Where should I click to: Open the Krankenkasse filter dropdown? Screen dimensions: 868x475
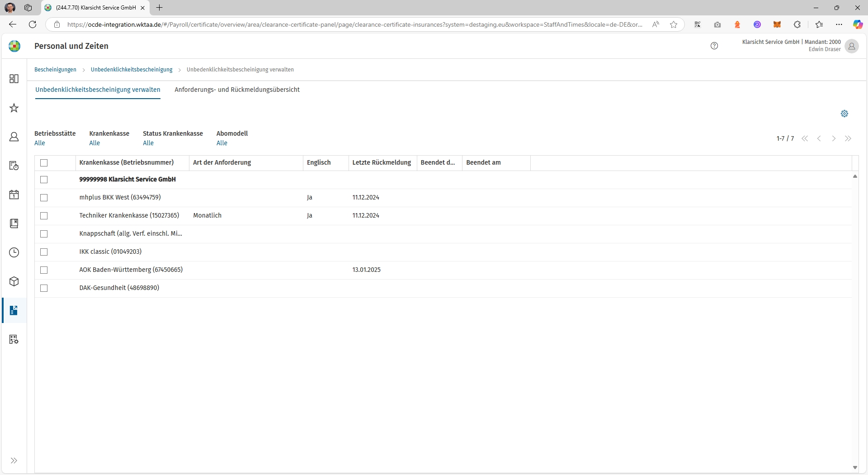94,143
